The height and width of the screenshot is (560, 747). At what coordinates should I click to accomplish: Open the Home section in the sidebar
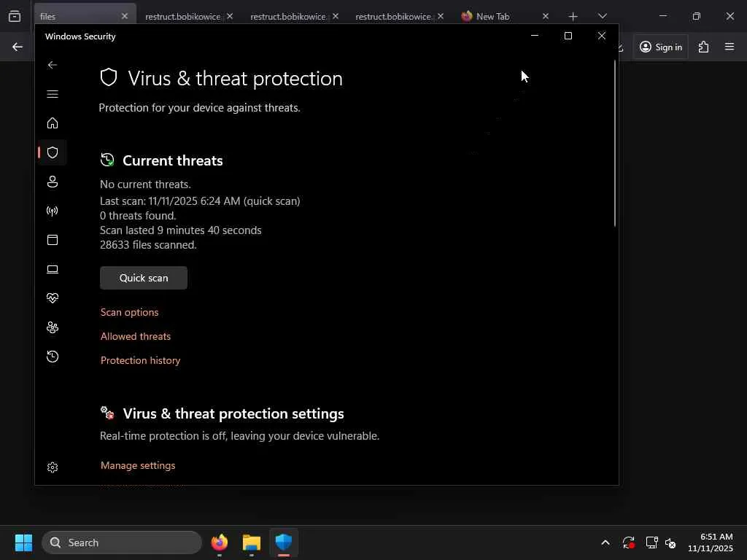pos(53,123)
